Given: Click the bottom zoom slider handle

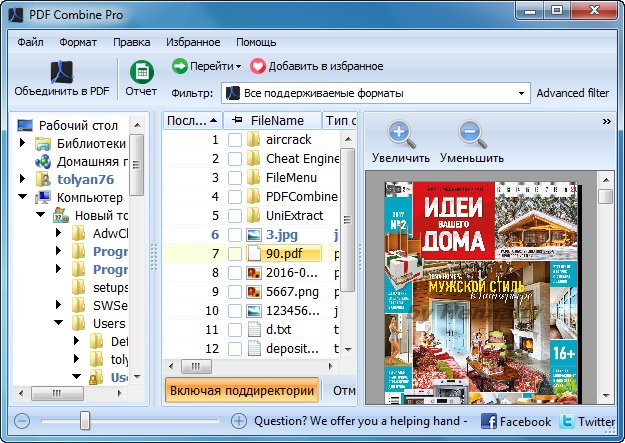Looking at the screenshot, I should pos(86,421).
